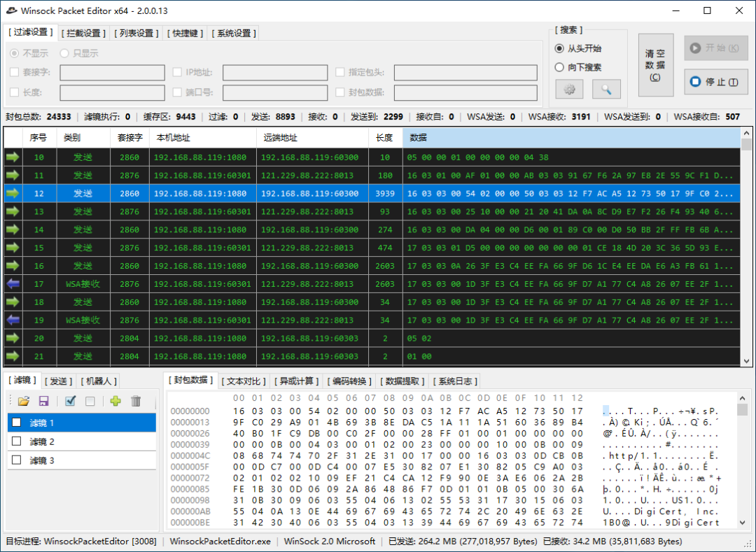
Task: Click the 端口号 filter input field
Action: (275, 92)
